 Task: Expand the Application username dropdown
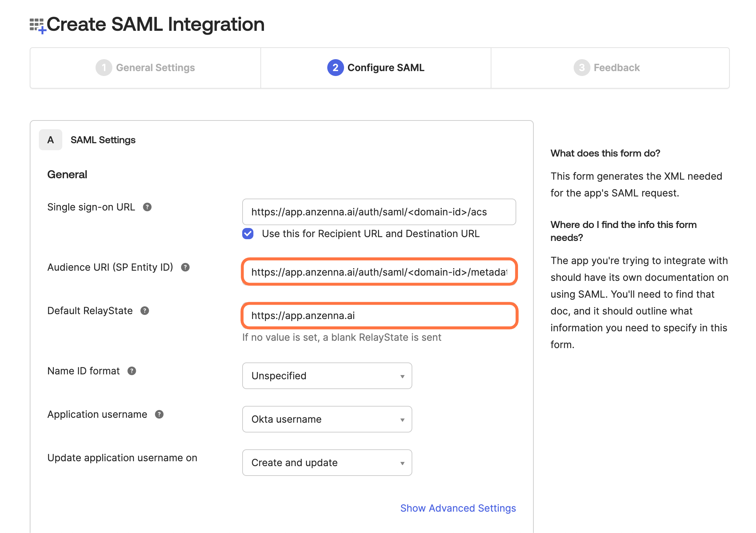(x=327, y=419)
